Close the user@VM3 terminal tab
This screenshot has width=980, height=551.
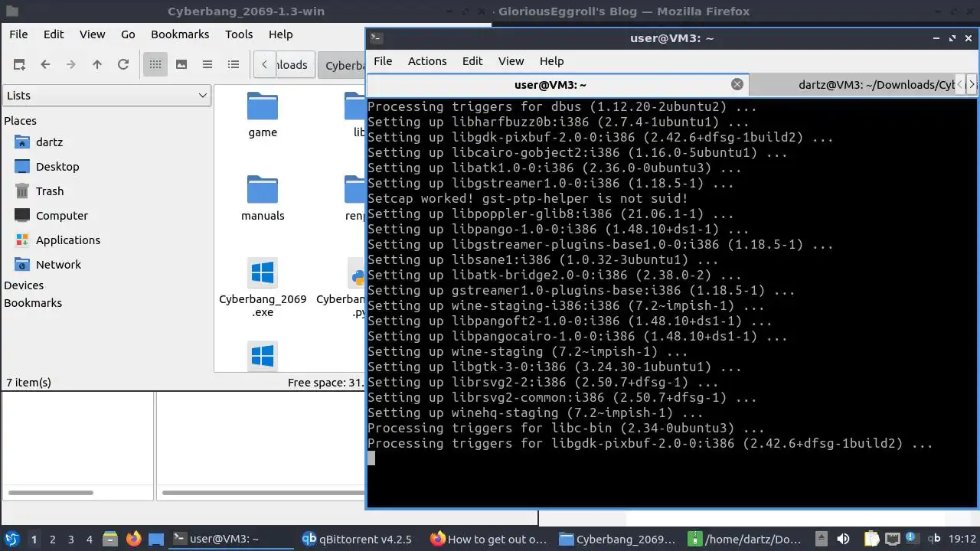pos(737,85)
